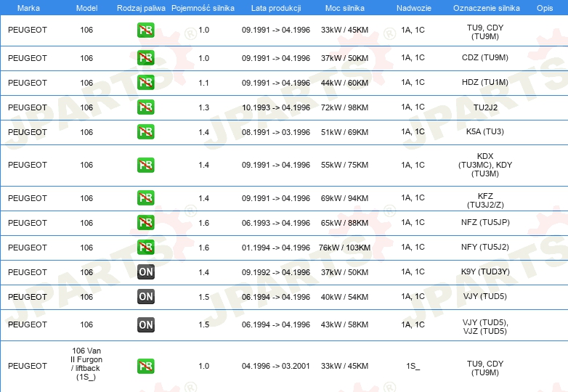The height and width of the screenshot is (392, 568).
Task: Select engine code TU9, CDY (TU9M) in the 1A, 1C row
Action: 485,32
